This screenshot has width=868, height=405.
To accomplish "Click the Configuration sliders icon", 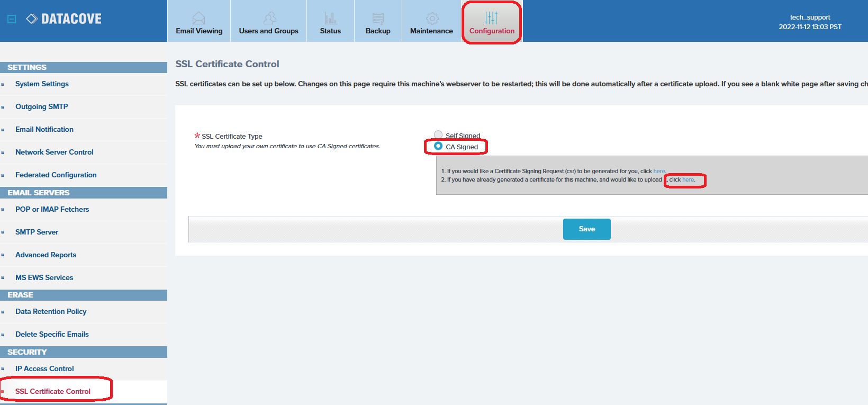I will (x=491, y=19).
